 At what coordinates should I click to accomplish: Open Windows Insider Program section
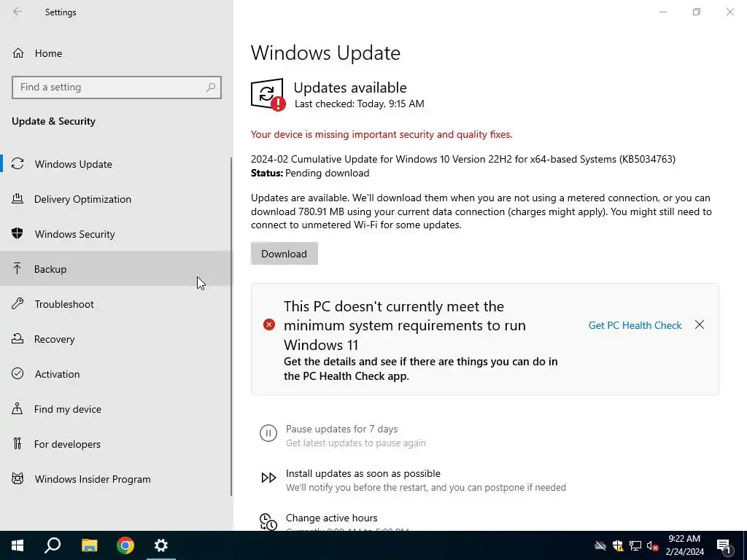point(116,479)
